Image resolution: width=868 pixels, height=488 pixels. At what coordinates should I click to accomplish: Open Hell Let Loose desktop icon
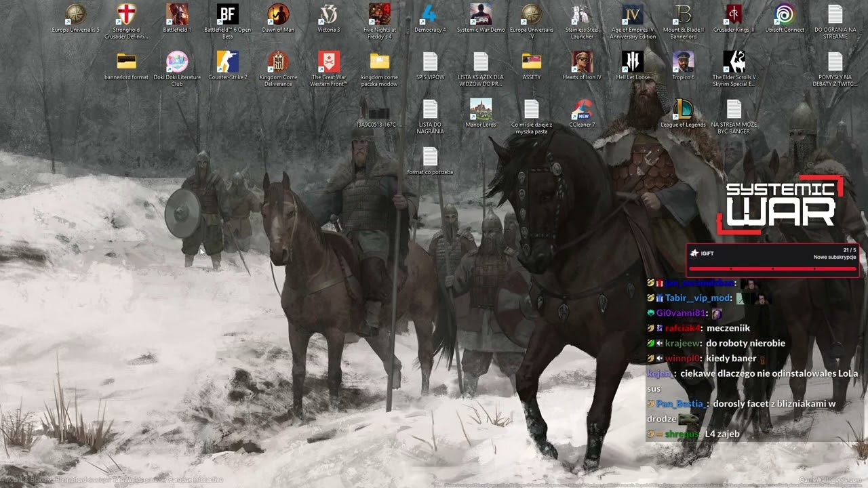pyautogui.click(x=633, y=66)
